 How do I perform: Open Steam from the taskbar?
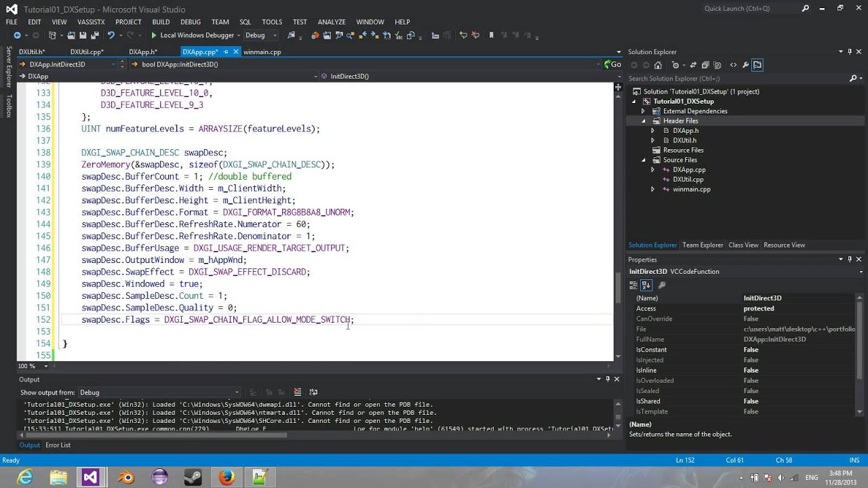pos(193,477)
